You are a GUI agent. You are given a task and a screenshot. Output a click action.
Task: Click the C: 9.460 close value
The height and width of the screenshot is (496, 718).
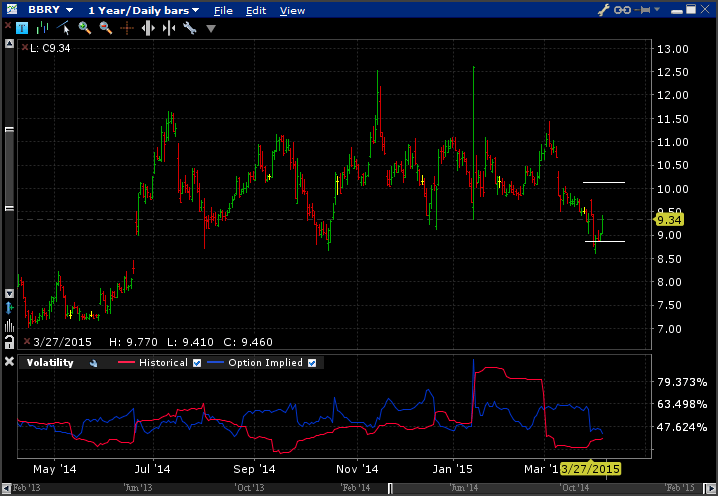[248, 342]
